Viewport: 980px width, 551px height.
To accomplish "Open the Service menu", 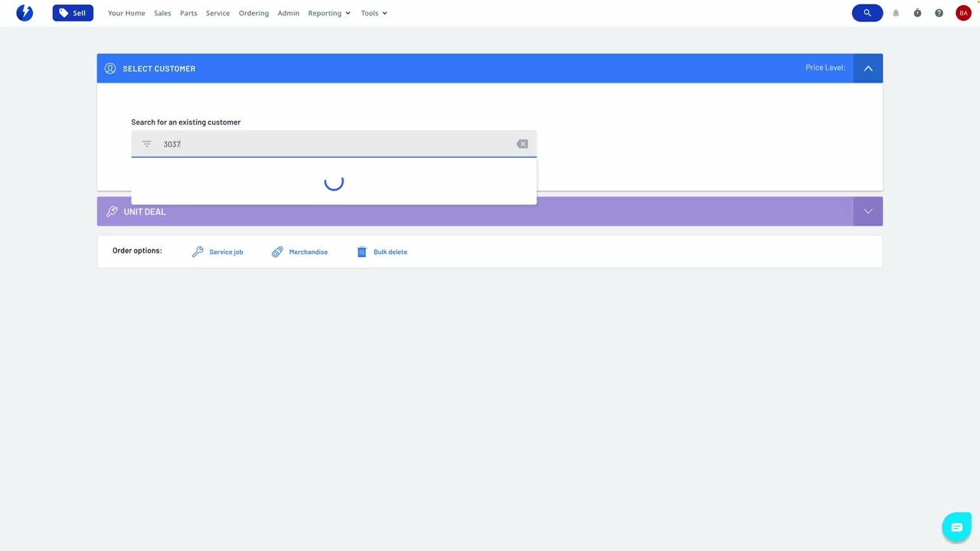I will tap(217, 13).
